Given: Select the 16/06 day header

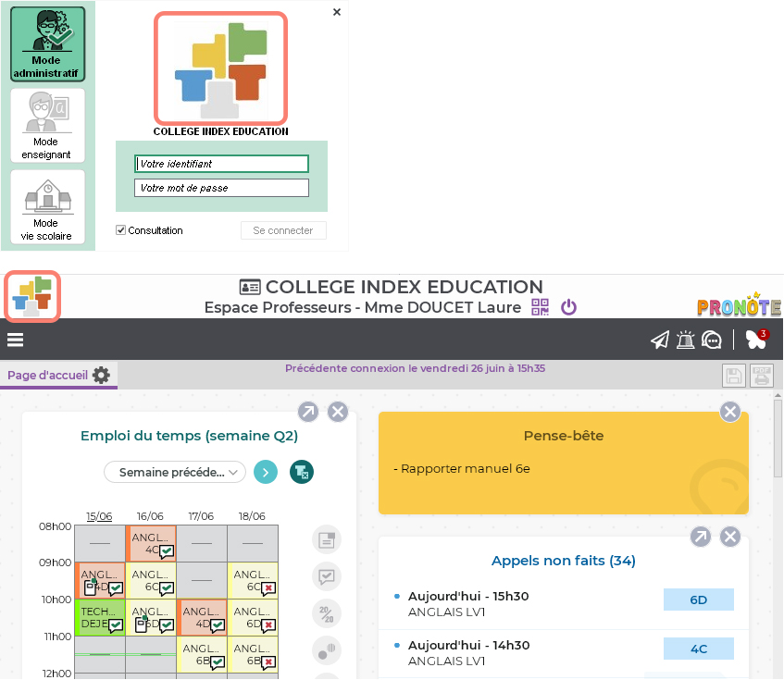Looking at the screenshot, I should [150, 516].
